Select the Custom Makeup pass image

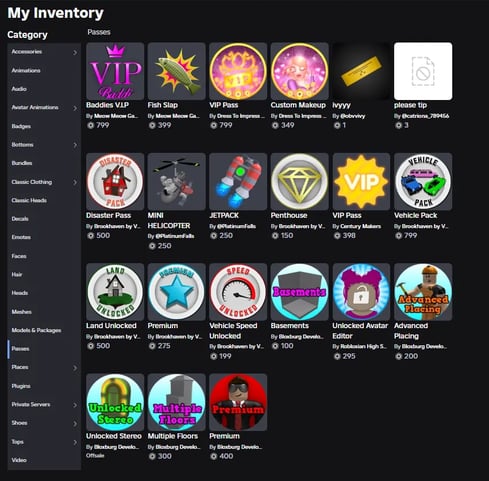tap(299, 71)
